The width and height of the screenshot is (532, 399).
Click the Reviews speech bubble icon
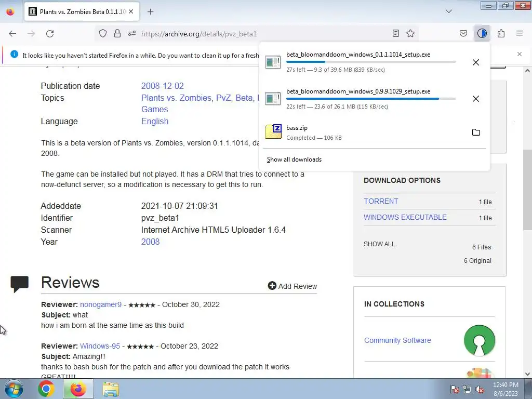pyautogui.click(x=19, y=284)
